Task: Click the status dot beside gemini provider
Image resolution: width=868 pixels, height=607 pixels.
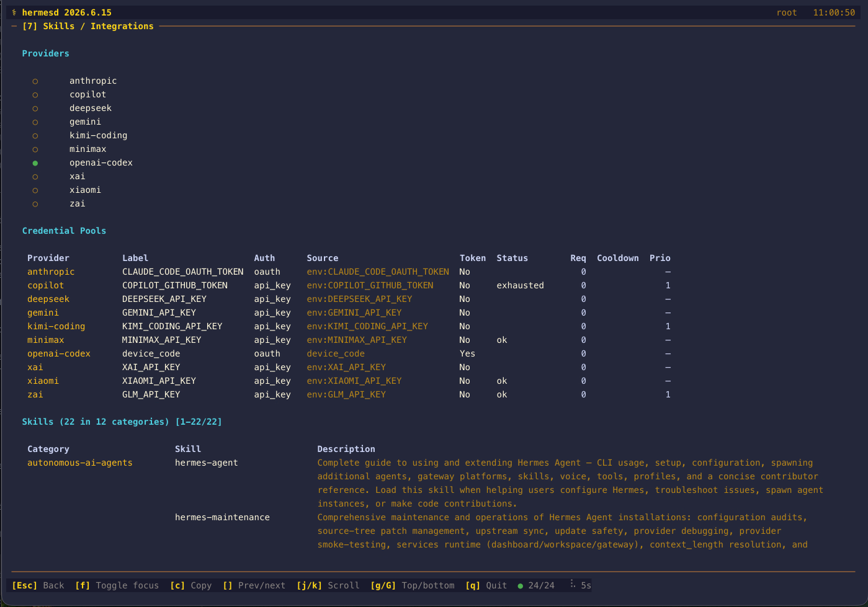Action: tap(35, 122)
